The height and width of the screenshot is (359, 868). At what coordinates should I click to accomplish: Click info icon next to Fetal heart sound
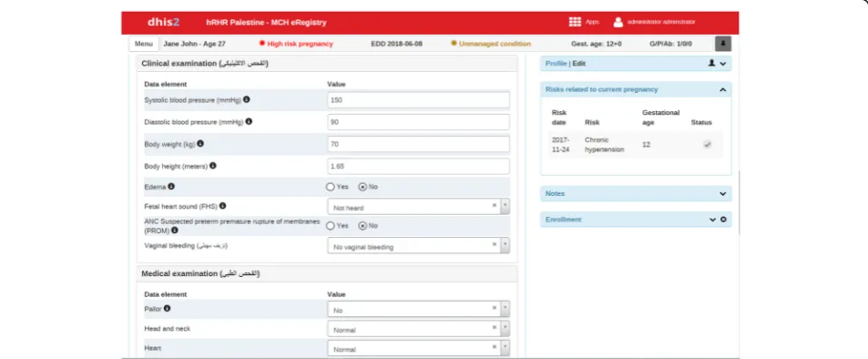coord(222,206)
